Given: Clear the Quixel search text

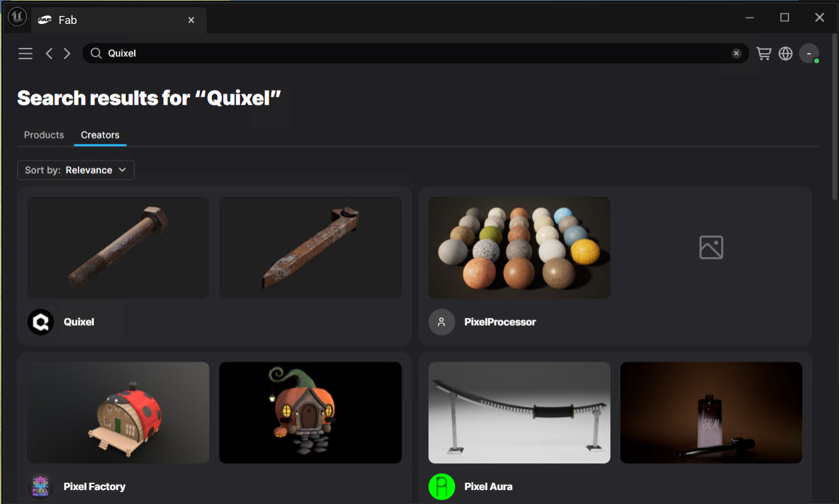Looking at the screenshot, I should pyautogui.click(x=736, y=53).
